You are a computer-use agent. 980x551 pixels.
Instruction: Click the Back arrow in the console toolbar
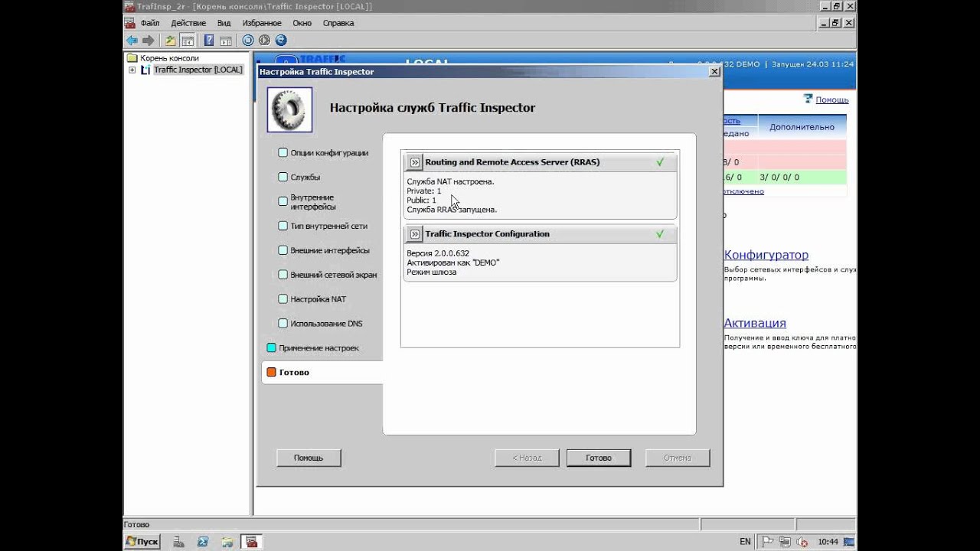(x=132, y=41)
